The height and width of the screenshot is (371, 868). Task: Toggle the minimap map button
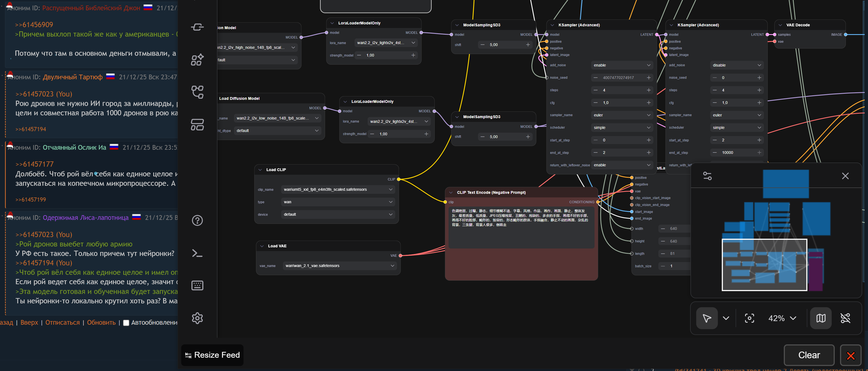(x=821, y=318)
